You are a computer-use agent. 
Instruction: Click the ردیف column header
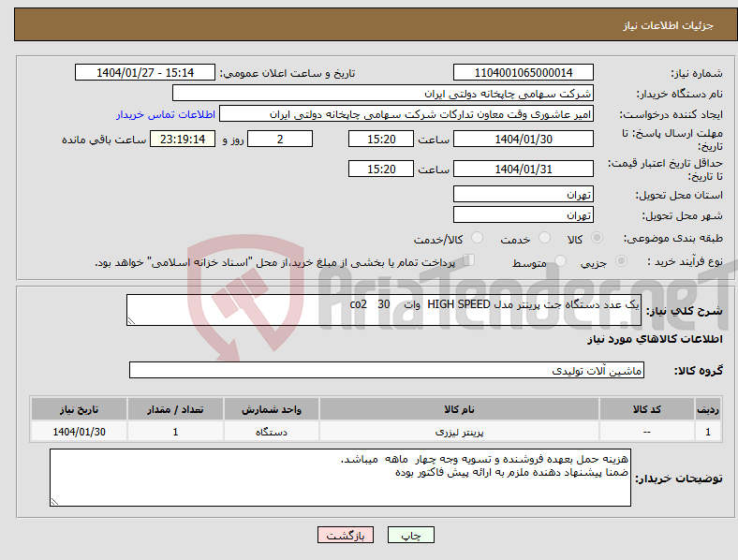708,409
